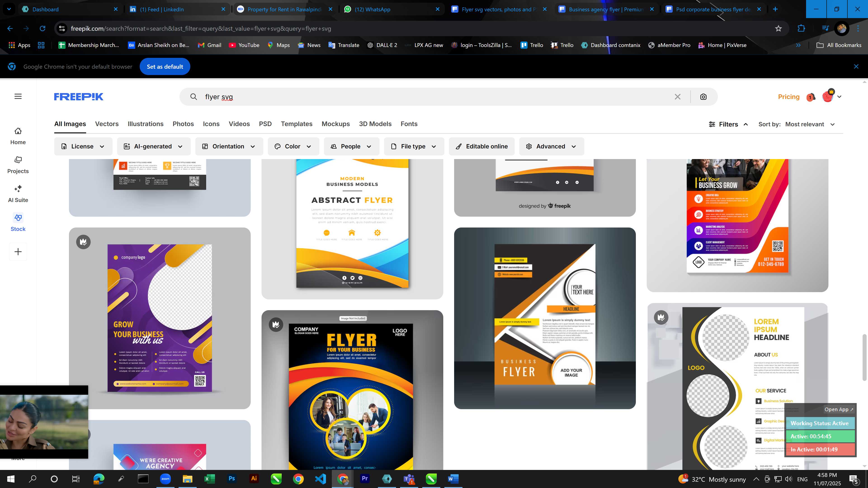Select the Mockups tab
The height and width of the screenshot is (488, 868).
pyautogui.click(x=336, y=124)
